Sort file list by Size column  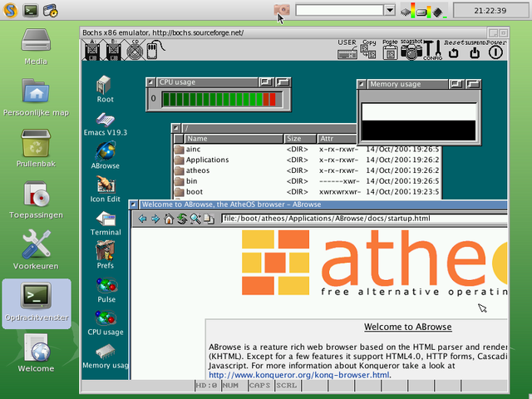click(299, 139)
